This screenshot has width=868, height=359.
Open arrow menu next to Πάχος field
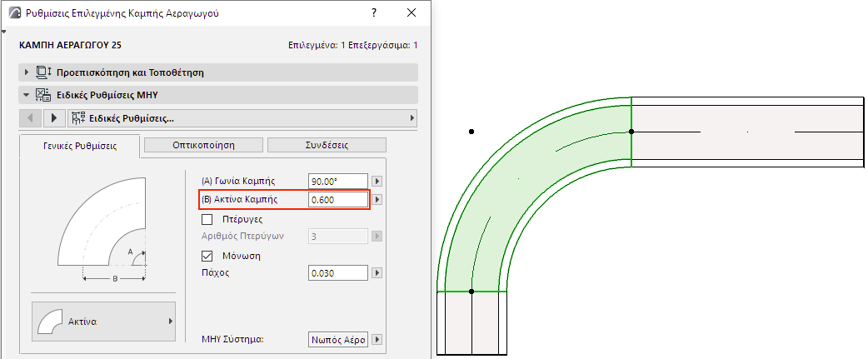point(377,272)
